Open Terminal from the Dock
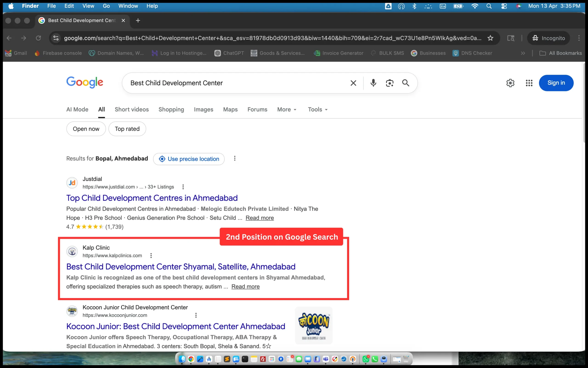This screenshot has width=588, height=368. [245, 359]
